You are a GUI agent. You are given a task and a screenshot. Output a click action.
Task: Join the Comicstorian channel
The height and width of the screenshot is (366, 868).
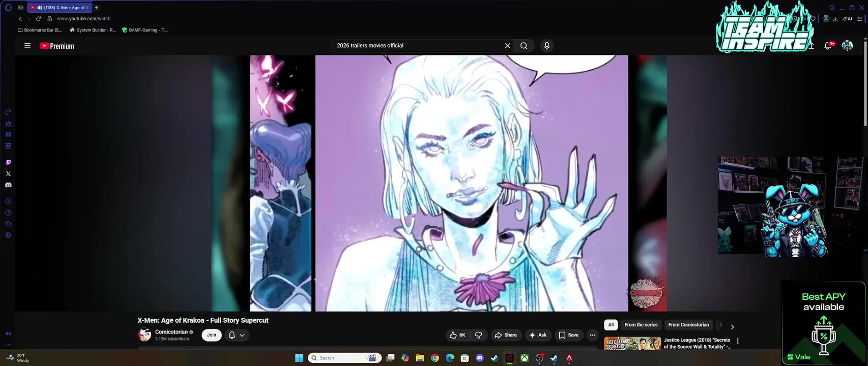tap(212, 335)
